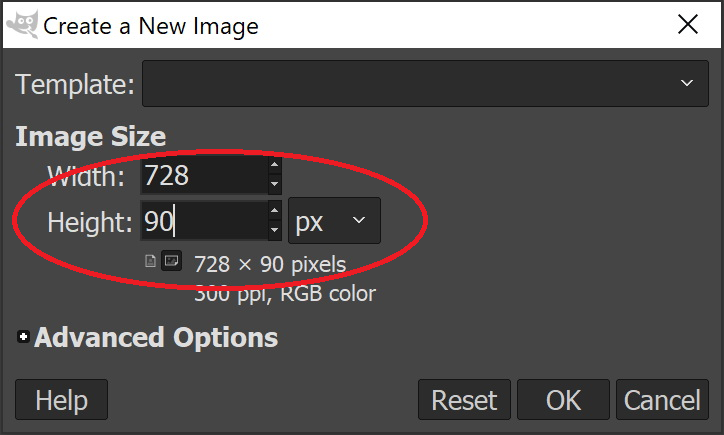Increase Width with the up arrow
The width and height of the screenshot is (724, 435).
coord(275,166)
